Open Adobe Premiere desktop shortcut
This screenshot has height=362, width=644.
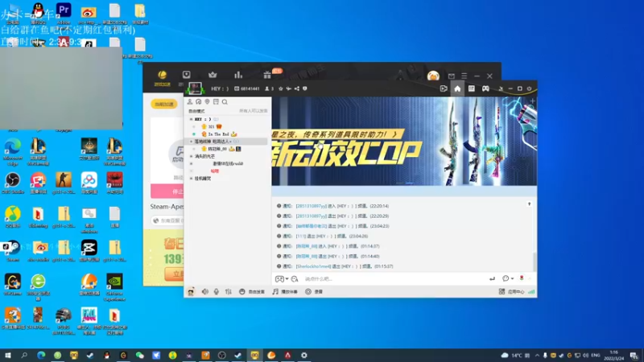point(64,13)
